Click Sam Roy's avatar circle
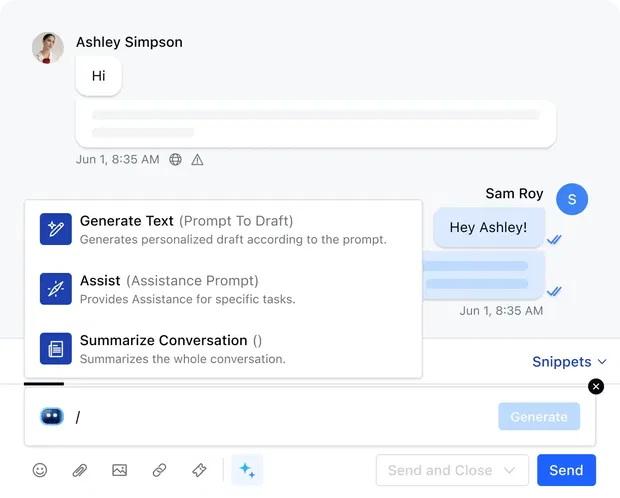The height and width of the screenshot is (498, 620). (x=572, y=199)
